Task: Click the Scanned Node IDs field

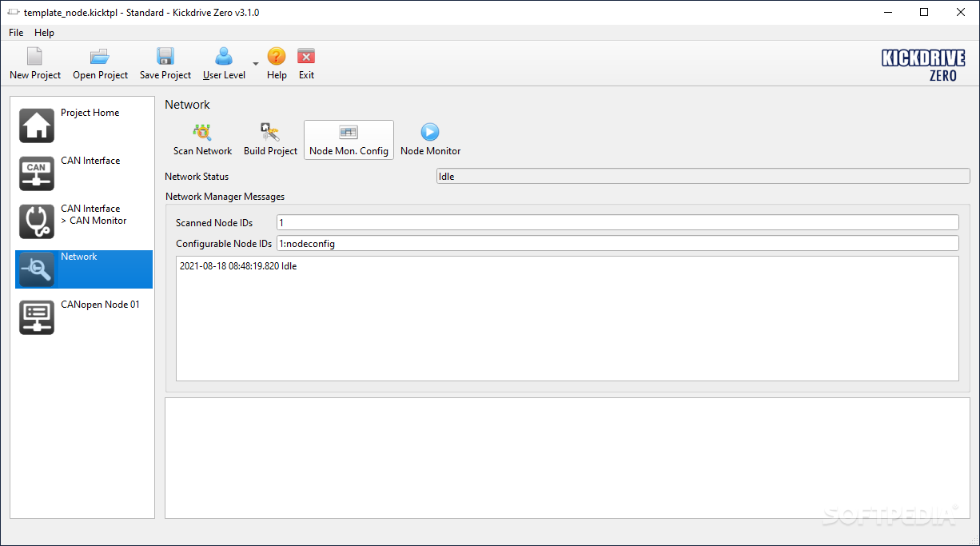Action: [618, 222]
